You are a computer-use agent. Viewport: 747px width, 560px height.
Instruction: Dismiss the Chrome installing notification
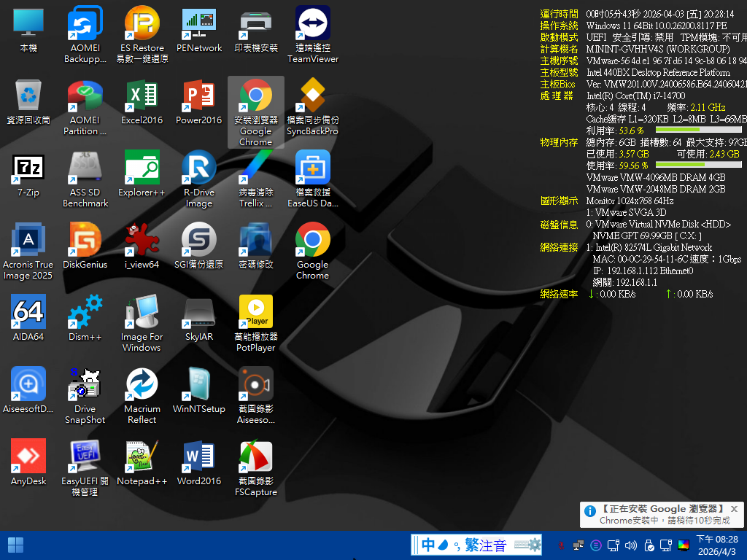(734, 509)
